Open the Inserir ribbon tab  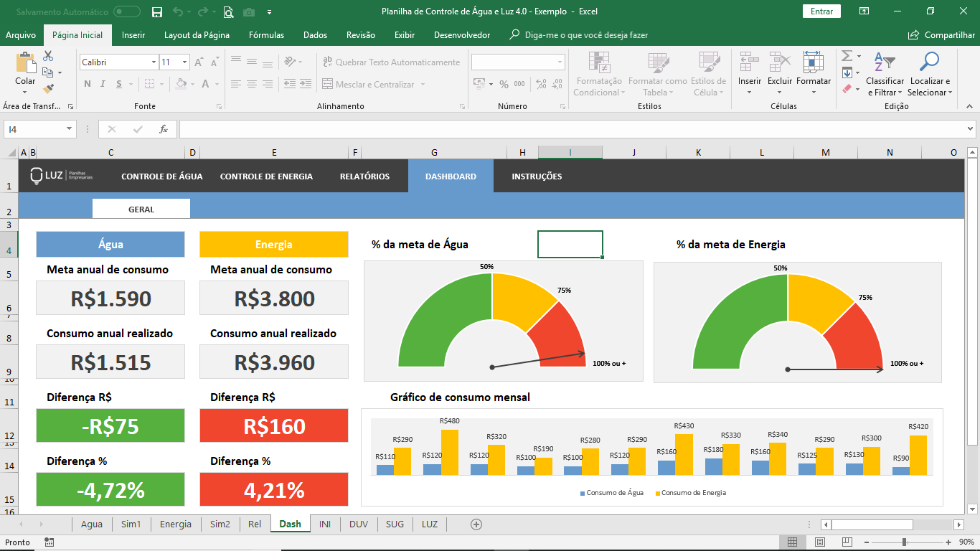[133, 35]
